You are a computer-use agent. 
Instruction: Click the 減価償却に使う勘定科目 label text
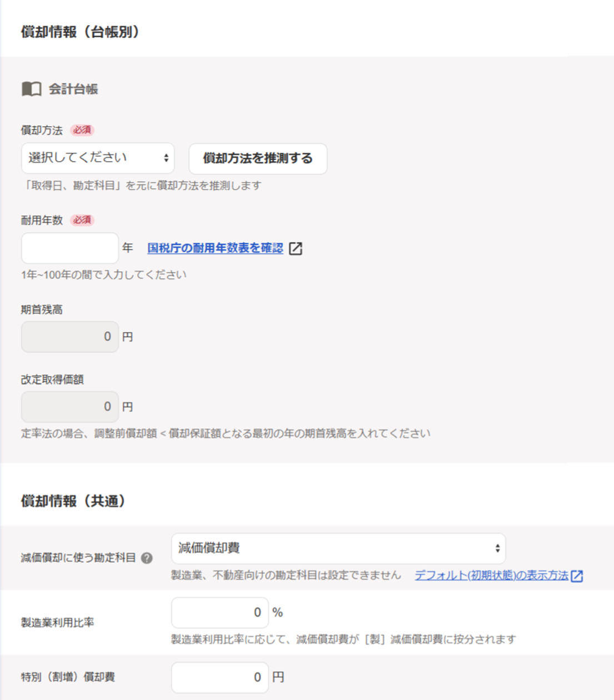78,558
